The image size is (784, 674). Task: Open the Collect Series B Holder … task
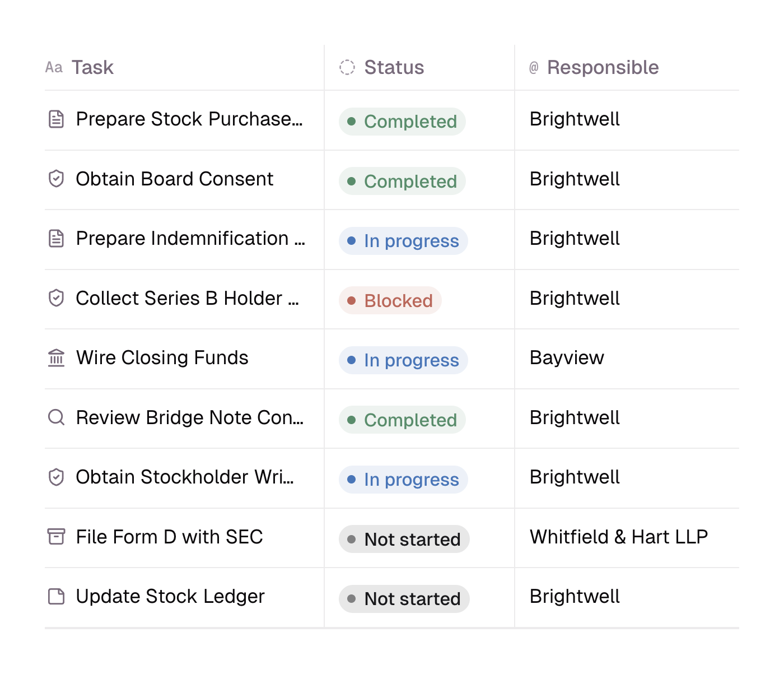pyautogui.click(x=188, y=299)
